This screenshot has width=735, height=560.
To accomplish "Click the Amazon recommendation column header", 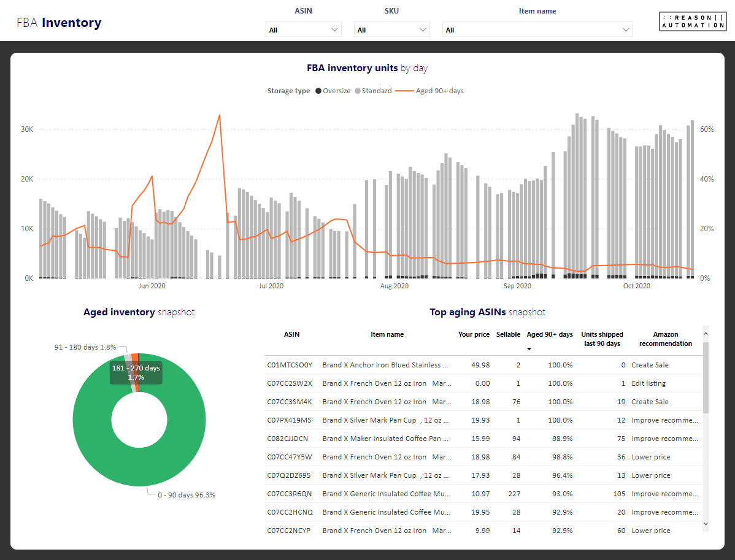I will point(665,339).
